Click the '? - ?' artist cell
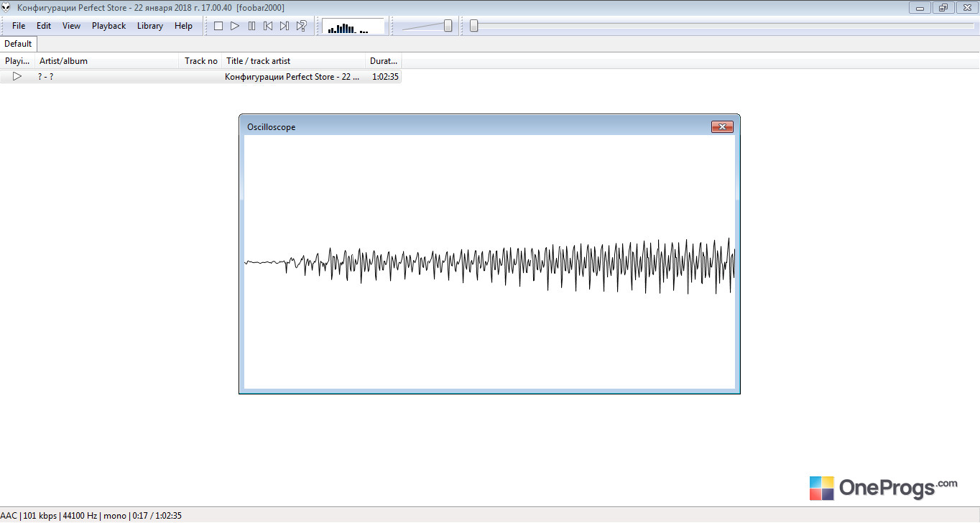The width and height of the screenshot is (980, 523). [x=45, y=76]
